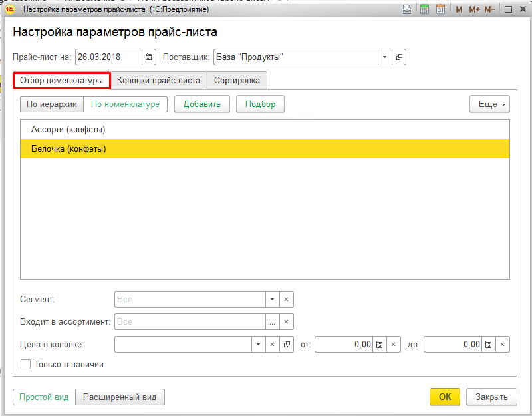
Task: Expand the Сегмент dropdown arrow
Action: tap(272, 300)
